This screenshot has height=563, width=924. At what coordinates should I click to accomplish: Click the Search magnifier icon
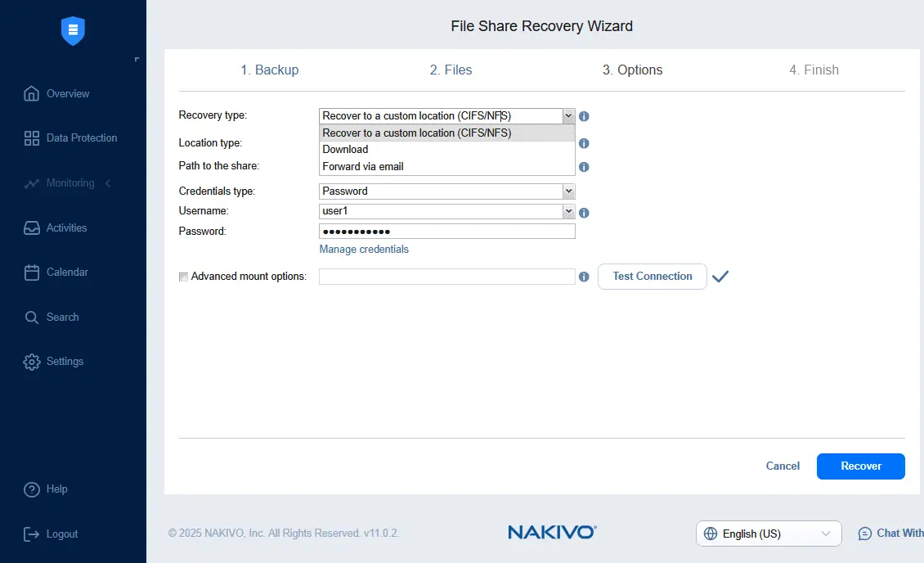click(x=31, y=318)
